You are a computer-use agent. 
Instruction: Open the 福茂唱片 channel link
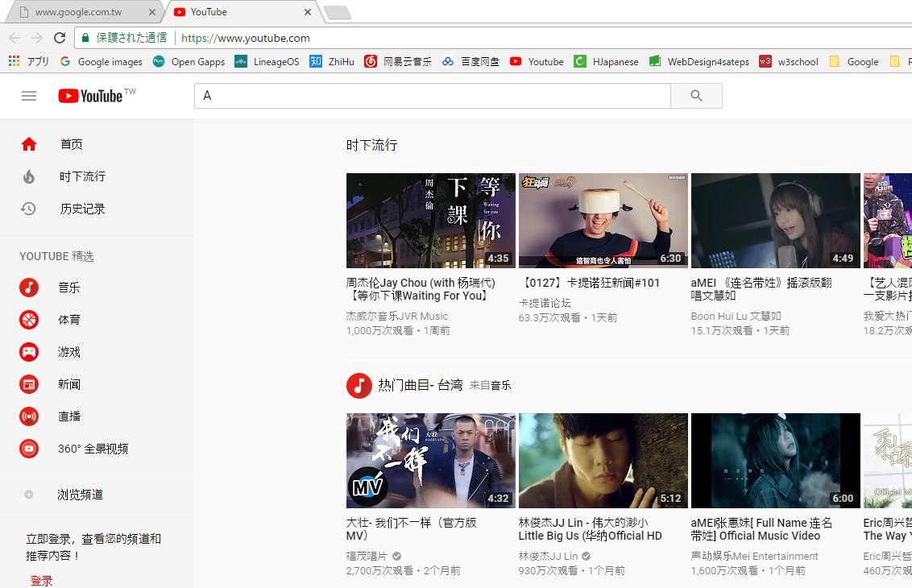(367, 556)
